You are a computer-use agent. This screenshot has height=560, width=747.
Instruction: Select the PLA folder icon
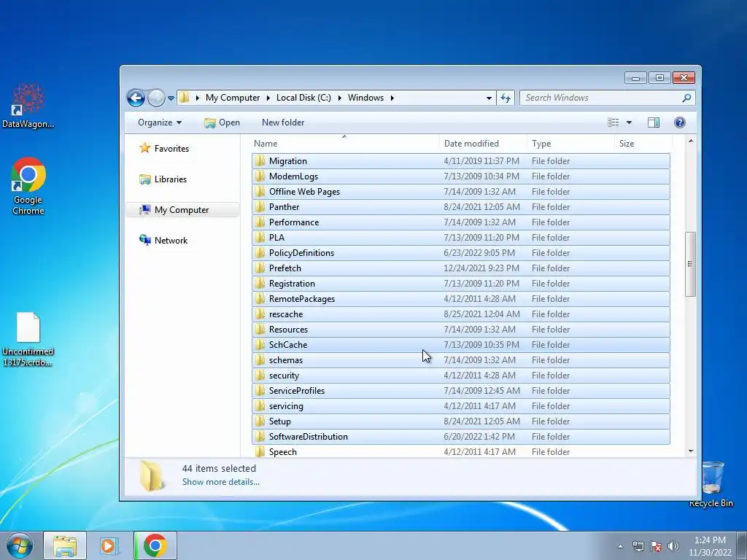(260, 237)
